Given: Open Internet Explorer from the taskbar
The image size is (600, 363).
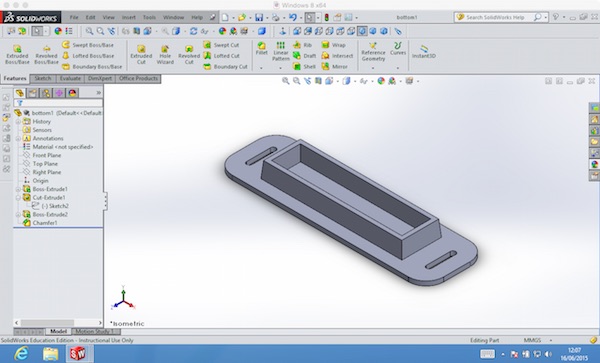Looking at the screenshot, I should click(21, 353).
